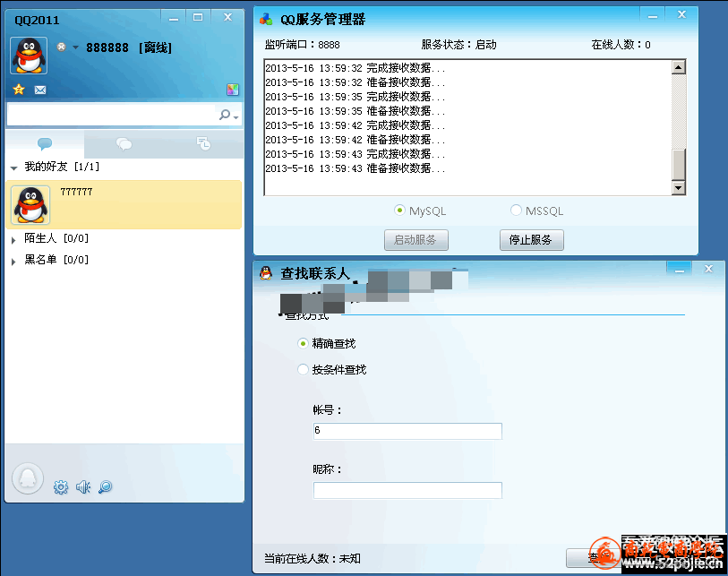Click the 停止服务 button
Screen dimensions: 728x576
pyautogui.click(x=532, y=240)
